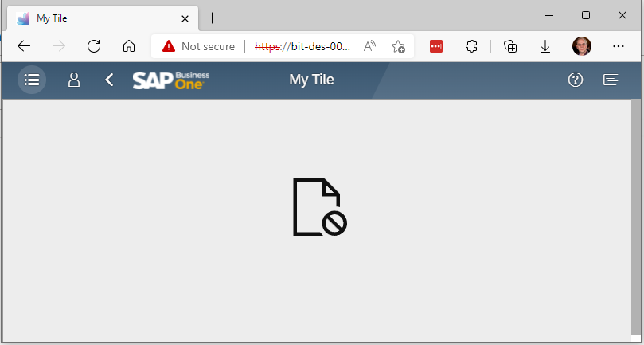Image resolution: width=644 pixels, height=345 pixels.
Task: Open the red password manager extension icon
Action: (436, 46)
